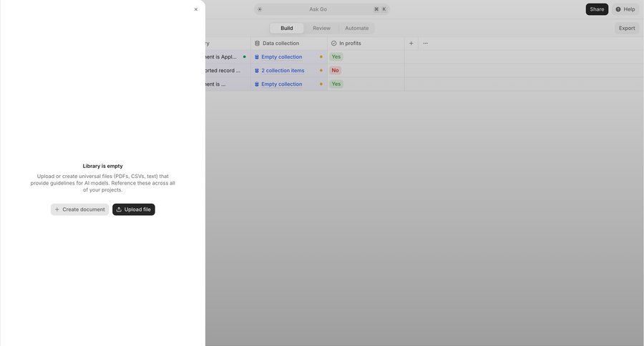Click the collection icon beside '2 collection items'
Screen dimensions: 644x346
257,71
